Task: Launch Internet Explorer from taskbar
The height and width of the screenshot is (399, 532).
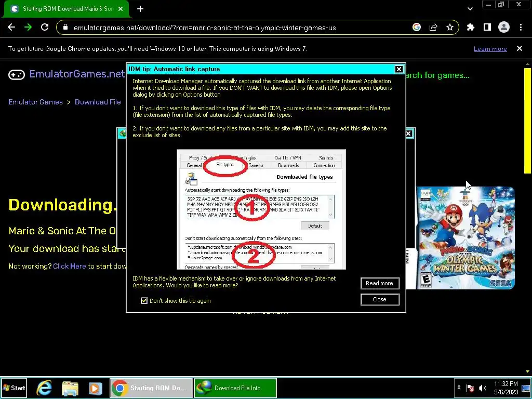Action: (x=44, y=388)
